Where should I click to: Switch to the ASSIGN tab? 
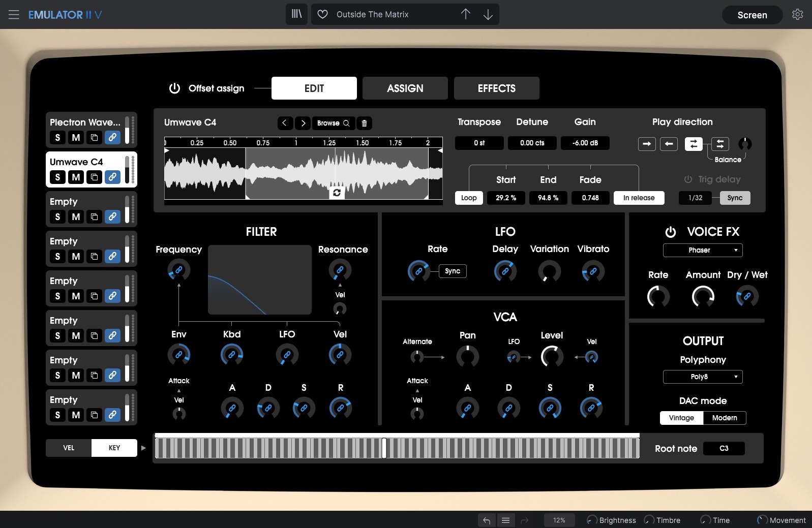(x=405, y=88)
